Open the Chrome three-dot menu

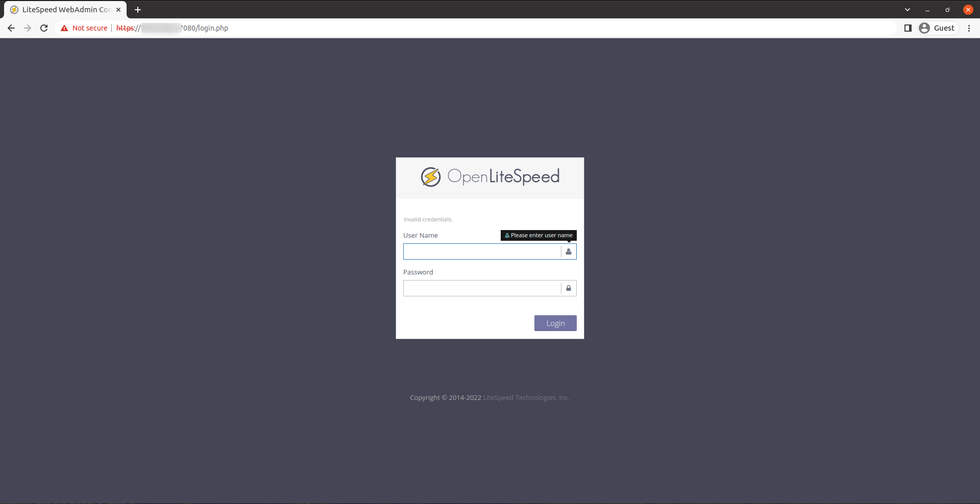969,28
